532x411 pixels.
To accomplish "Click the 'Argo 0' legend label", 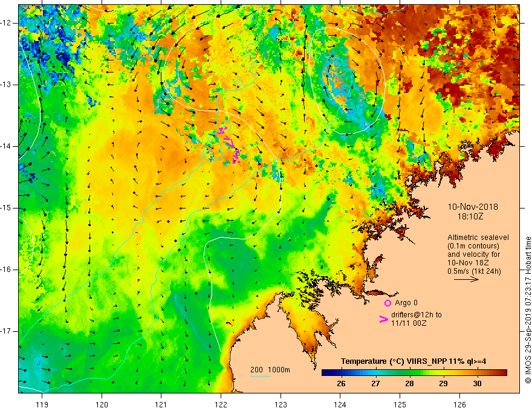I will click(x=406, y=303).
